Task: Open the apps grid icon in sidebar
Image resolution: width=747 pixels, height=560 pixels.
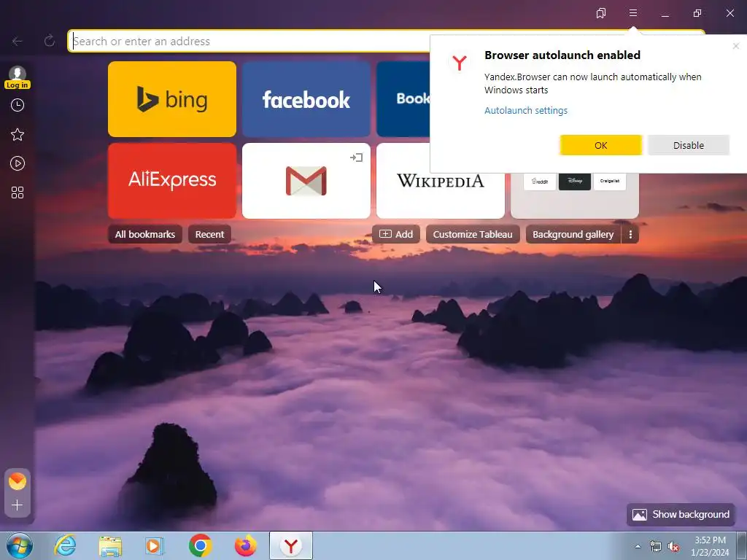Action: point(18,192)
